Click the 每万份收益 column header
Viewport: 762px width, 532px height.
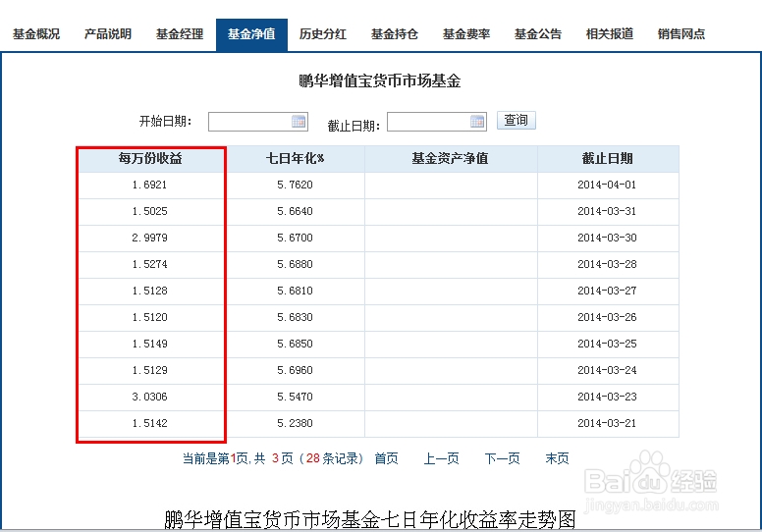150,158
